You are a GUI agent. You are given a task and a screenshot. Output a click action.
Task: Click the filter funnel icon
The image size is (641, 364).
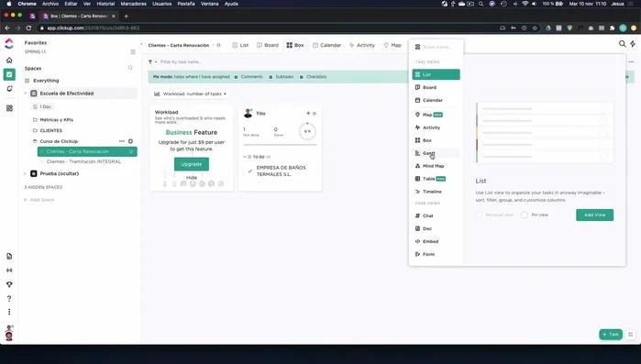click(150, 61)
